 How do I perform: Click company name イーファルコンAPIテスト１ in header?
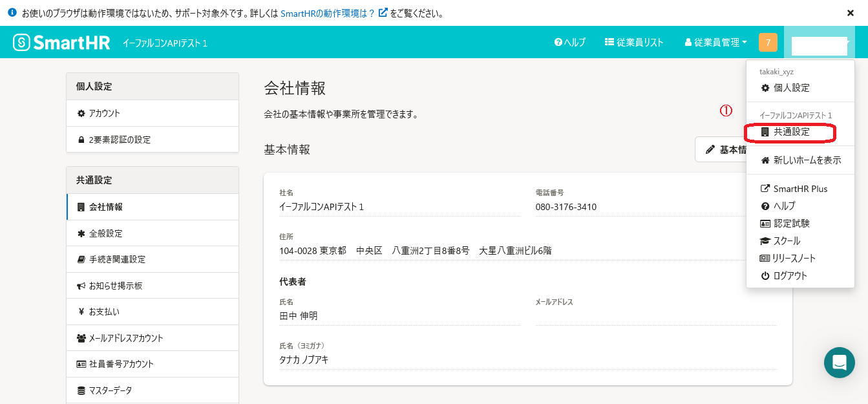[x=165, y=43]
